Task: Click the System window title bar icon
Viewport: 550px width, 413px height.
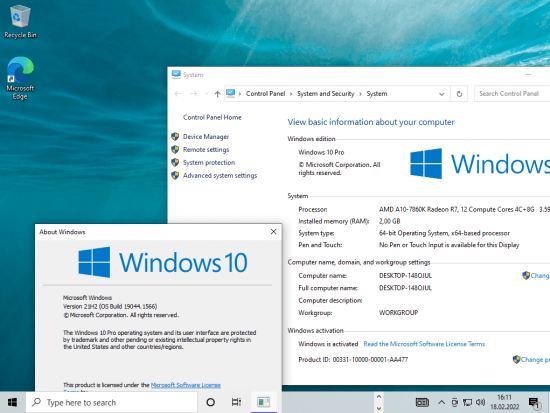Action: tap(176, 74)
